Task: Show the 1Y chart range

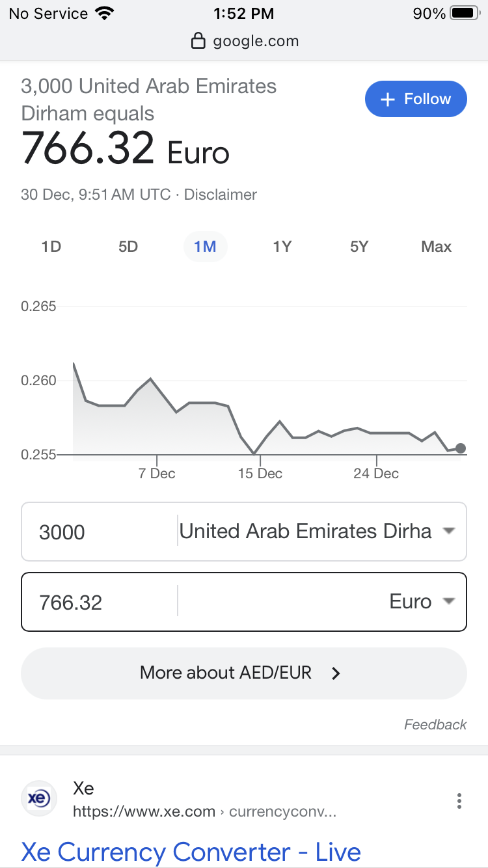Action: tap(282, 247)
